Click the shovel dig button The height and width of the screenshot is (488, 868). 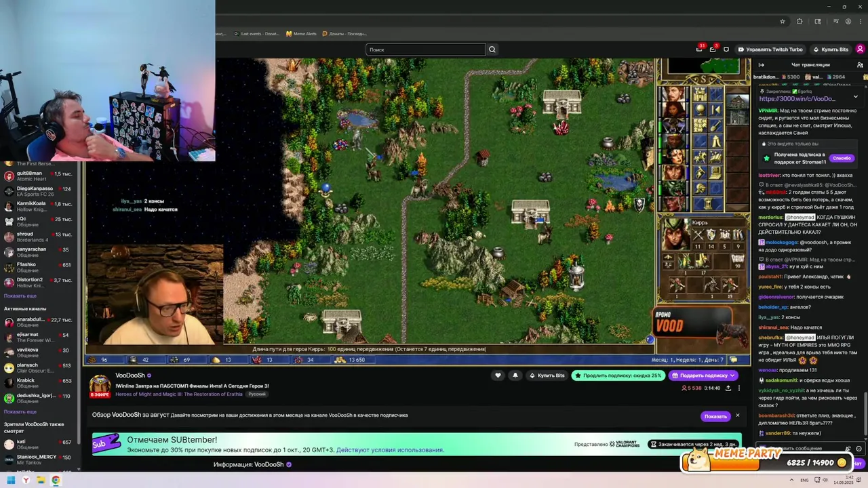716,125
